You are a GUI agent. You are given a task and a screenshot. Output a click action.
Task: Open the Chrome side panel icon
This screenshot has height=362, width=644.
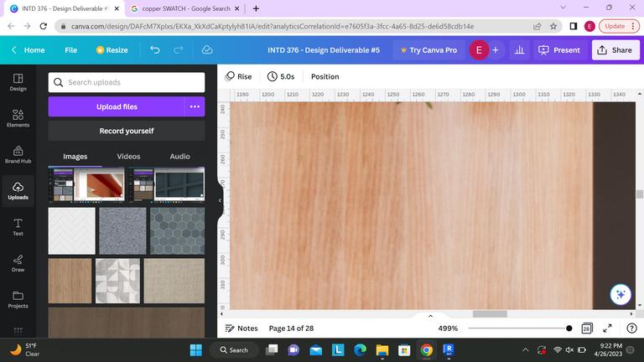click(x=574, y=26)
